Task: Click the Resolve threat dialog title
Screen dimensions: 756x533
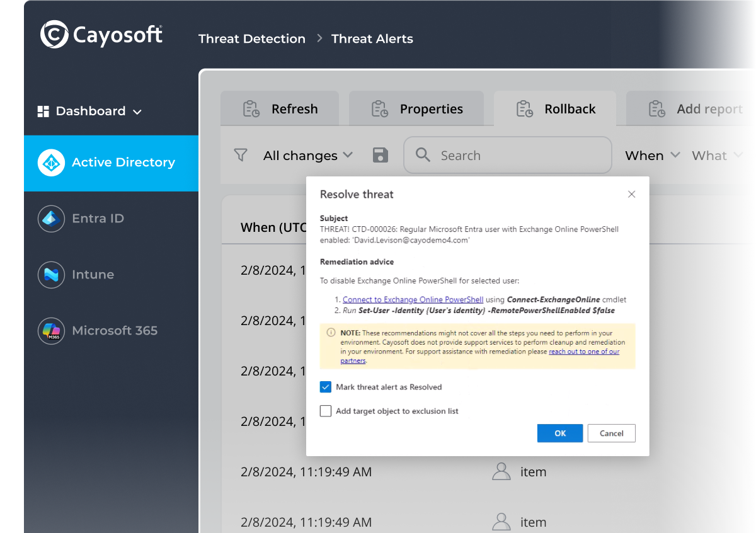Action: (357, 195)
